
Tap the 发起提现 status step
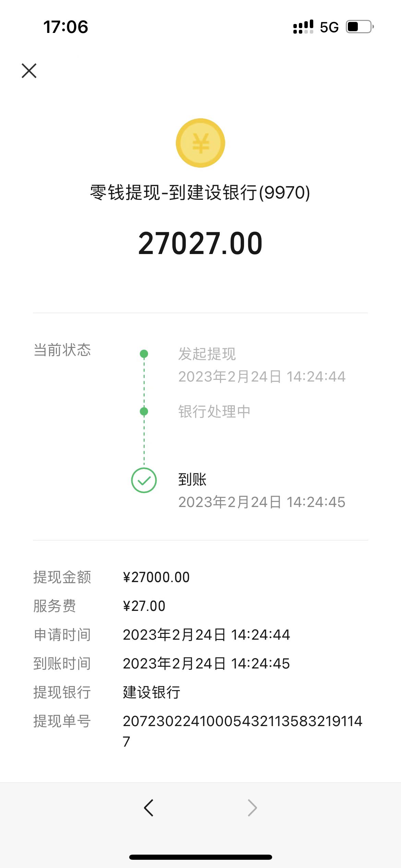tap(207, 354)
